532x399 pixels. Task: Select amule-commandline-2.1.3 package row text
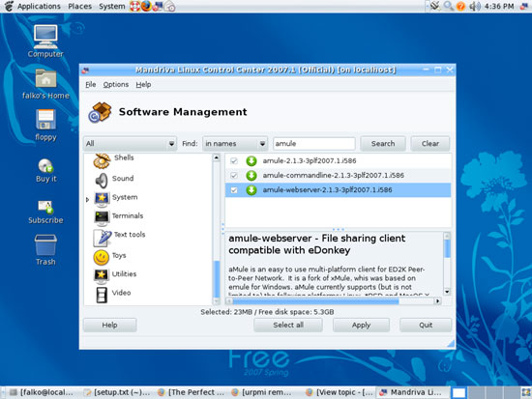(x=333, y=175)
